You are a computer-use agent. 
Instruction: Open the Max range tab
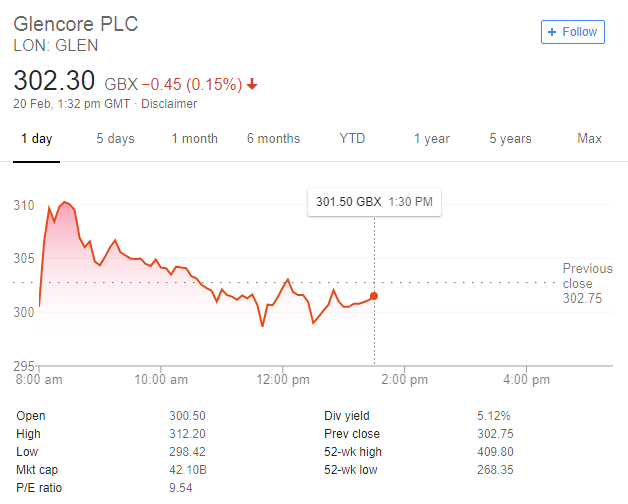589,139
